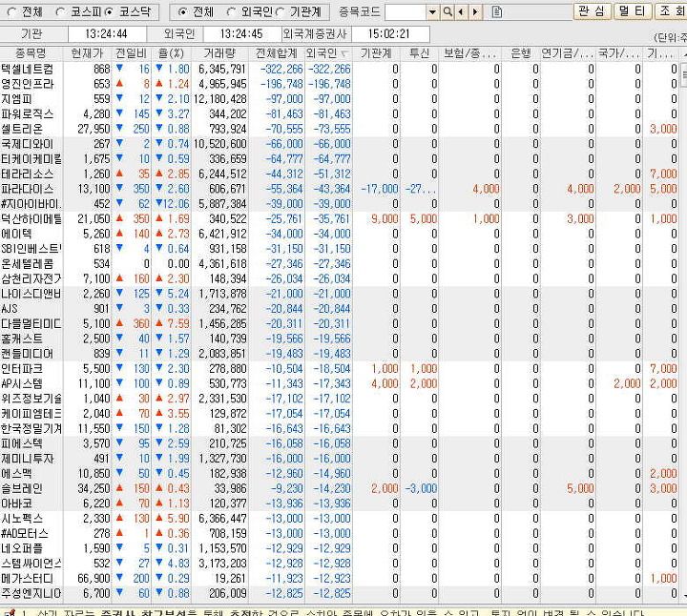The width and height of the screenshot is (687, 616).
Task: Select the 전체 market radio button
Action: click(x=11, y=11)
